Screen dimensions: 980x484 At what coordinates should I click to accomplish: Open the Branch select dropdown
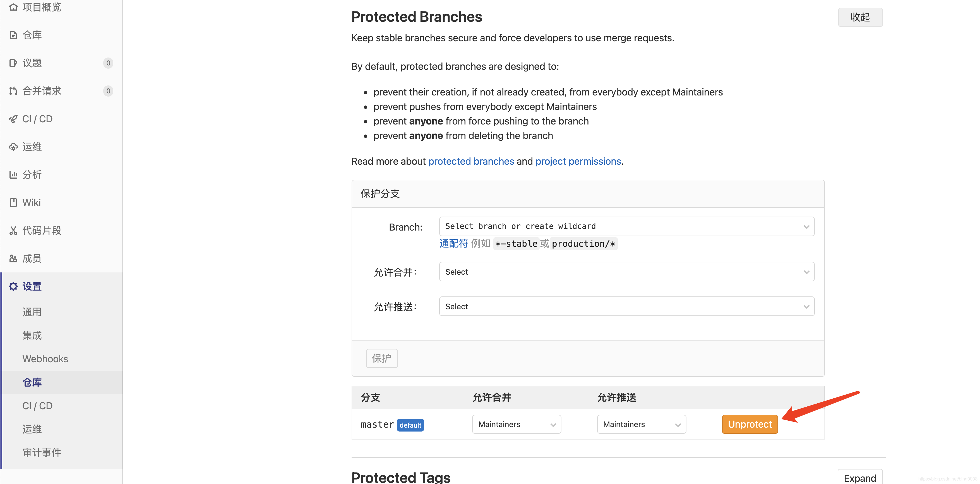click(626, 226)
